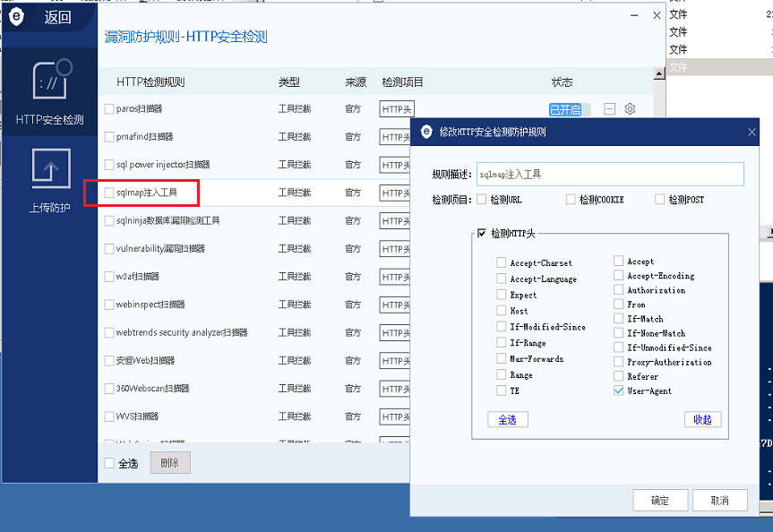
Task: Check the sqlmap注入工具 rule checkbox
Action: coord(109,193)
